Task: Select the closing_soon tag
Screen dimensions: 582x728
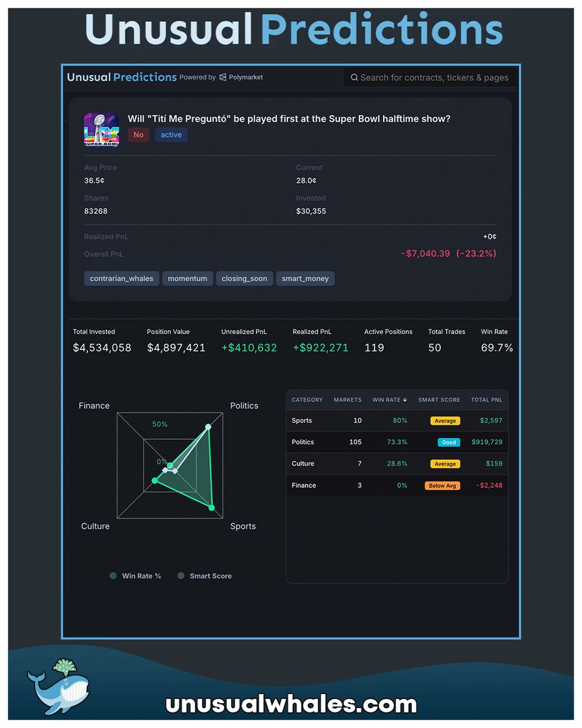Action: [244, 278]
